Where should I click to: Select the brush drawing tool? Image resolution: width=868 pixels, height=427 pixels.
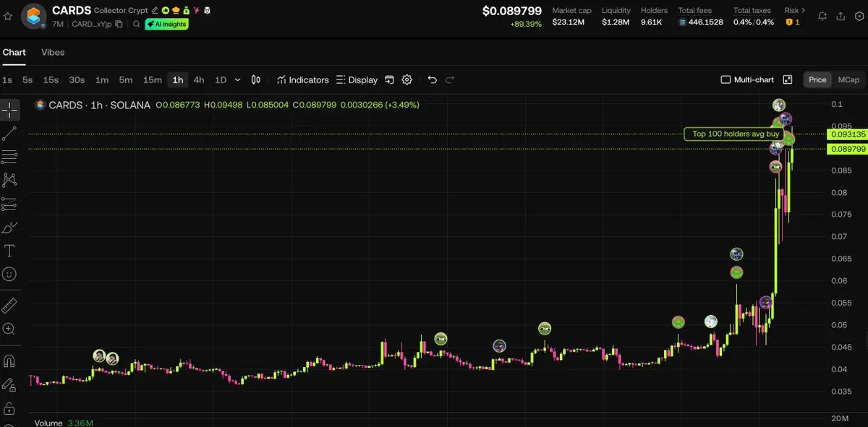(x=9, y=228)
